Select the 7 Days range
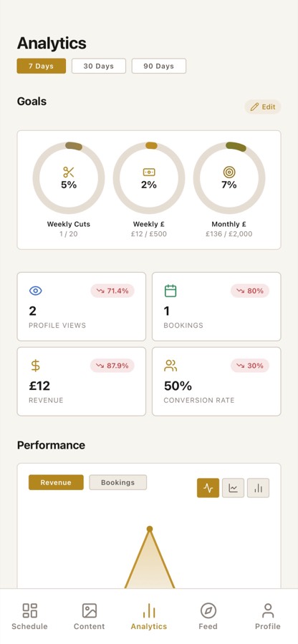The image size is (298, 644). click(x=41, y=66)
